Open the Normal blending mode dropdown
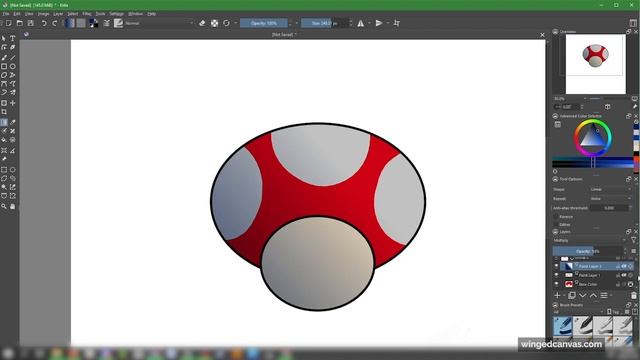640x360 pixels. click(159, 23)
